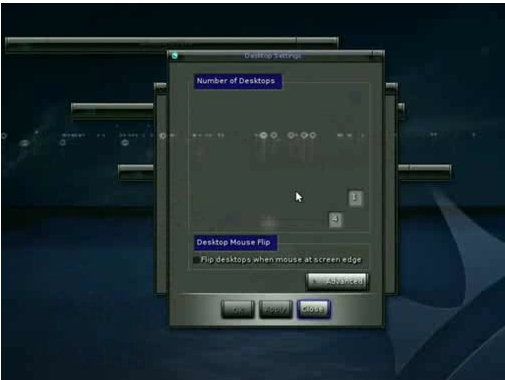Viewport: 505px width, 380px height.
Task: Confirm the settings with the OK button
Action: 238,309
